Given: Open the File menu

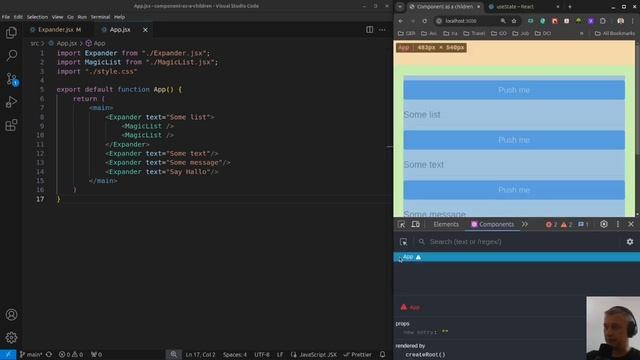Looking at the screenshot, I should point(6,17).
